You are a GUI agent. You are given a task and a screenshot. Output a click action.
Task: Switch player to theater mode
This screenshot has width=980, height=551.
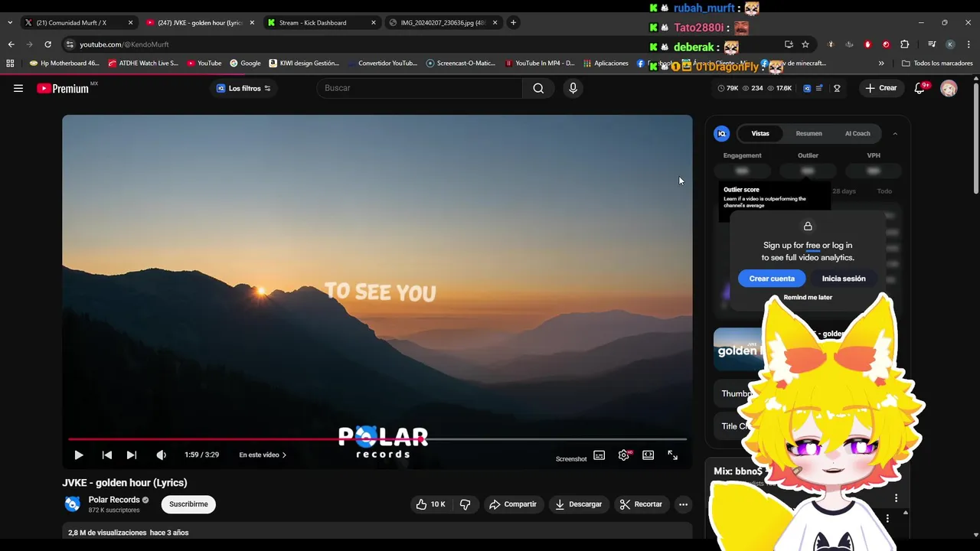tap(648, 455)
